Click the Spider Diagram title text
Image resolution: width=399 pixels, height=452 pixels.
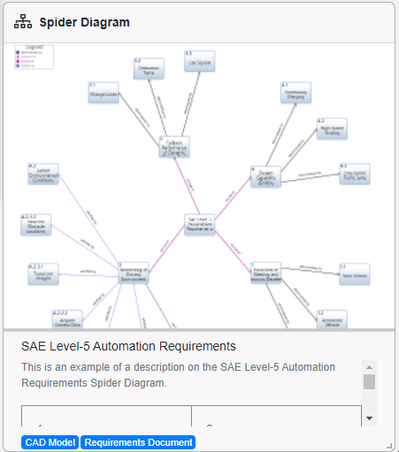pyautogui.click(x=85, y=22)
